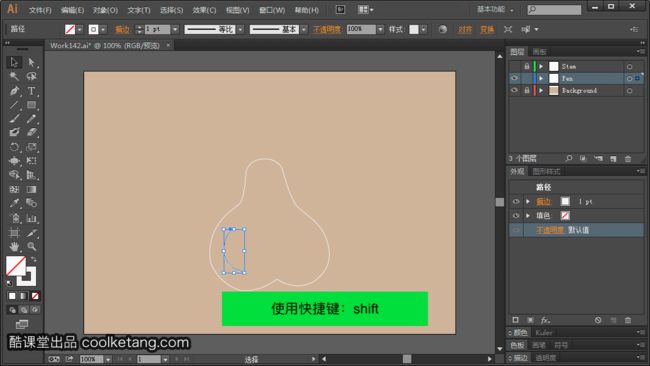The width and height of the screenshot is (650, 366).
Task: Show the Stem layer via its visibility box
Action: click(x=514, y=66)
